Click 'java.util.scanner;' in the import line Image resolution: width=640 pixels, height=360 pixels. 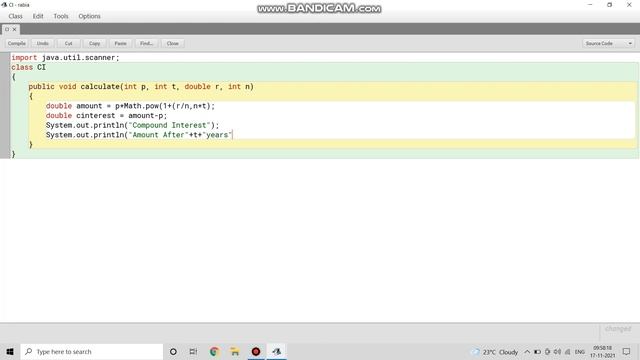tap(80, 58)
